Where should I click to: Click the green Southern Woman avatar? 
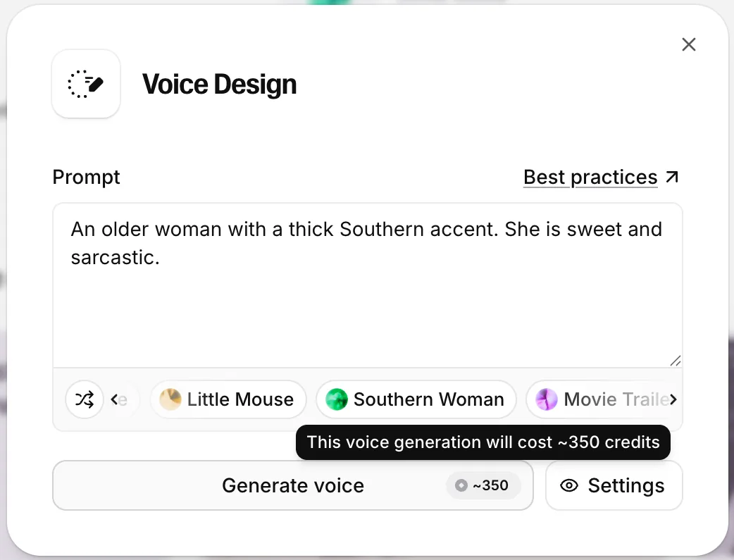pyautogui.click(x=337, y=399)
